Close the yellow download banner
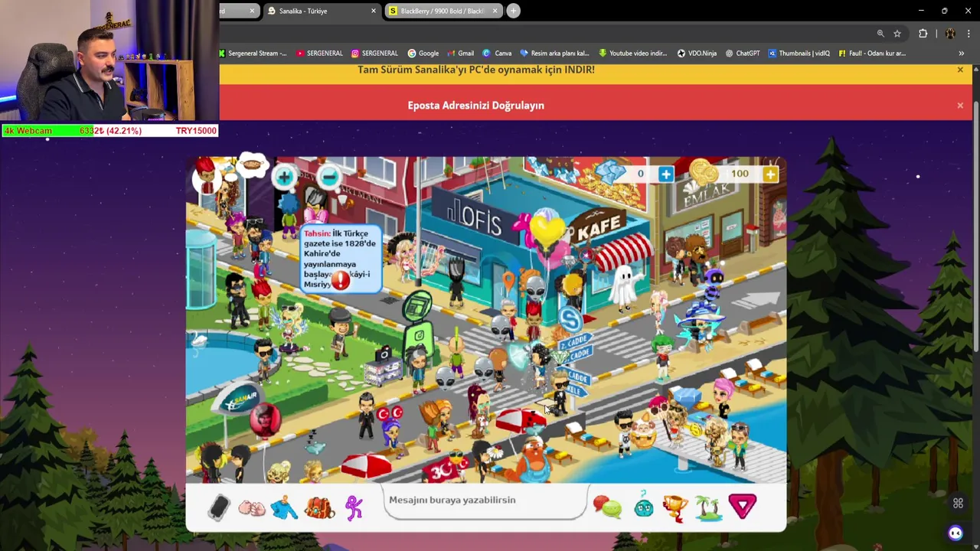The height and width of the screenshot is (551, 980). [x=960, y=70]
